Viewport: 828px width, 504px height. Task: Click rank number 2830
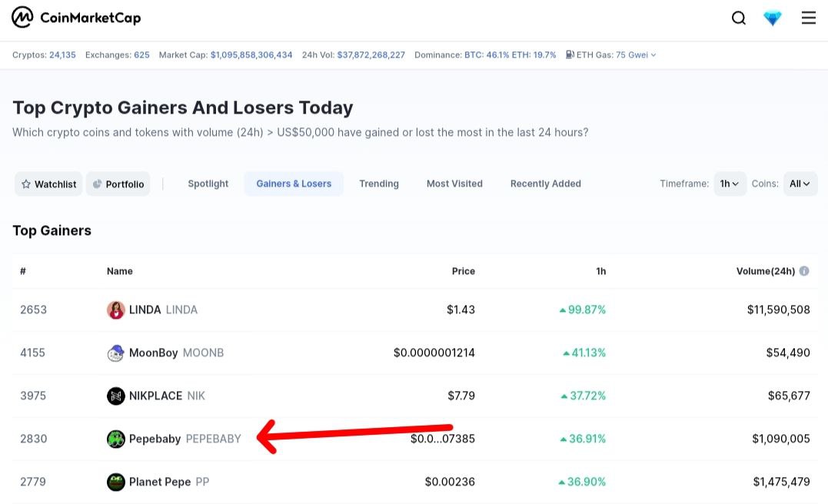pos(33,439)
